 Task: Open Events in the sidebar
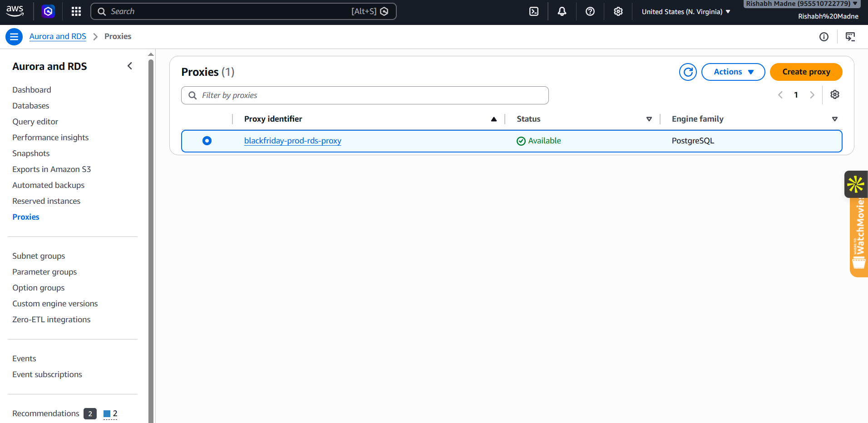coord(24,359)
